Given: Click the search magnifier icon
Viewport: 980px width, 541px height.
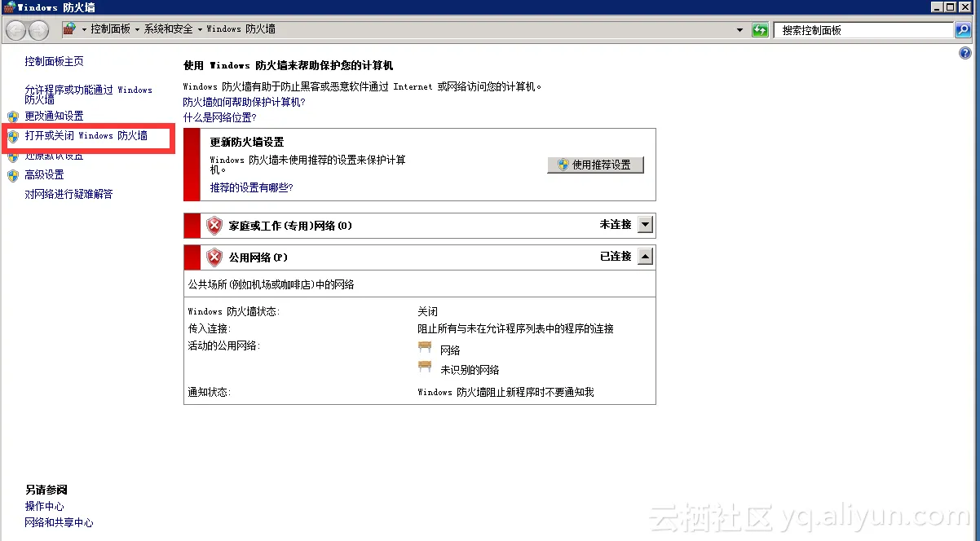Looking at the screenshot, I should (x=964, y=30).
